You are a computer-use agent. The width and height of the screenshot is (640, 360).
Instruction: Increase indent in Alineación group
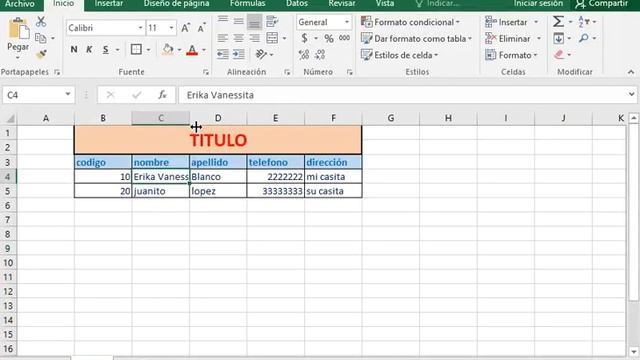tap(239, 54)
